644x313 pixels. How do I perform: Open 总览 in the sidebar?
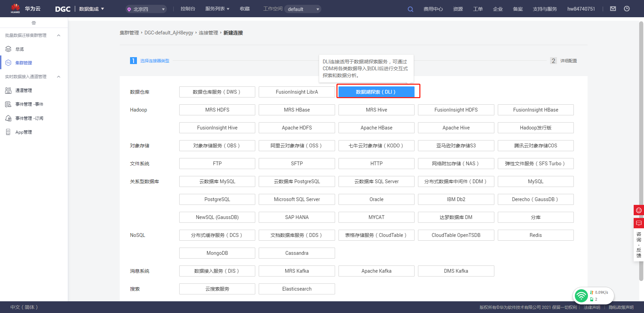pos(20,49)
